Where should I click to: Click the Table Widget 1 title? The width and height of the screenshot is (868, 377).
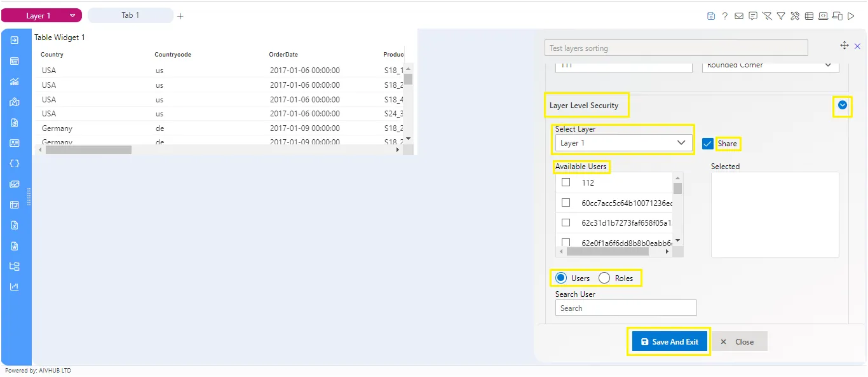point(60,38)
